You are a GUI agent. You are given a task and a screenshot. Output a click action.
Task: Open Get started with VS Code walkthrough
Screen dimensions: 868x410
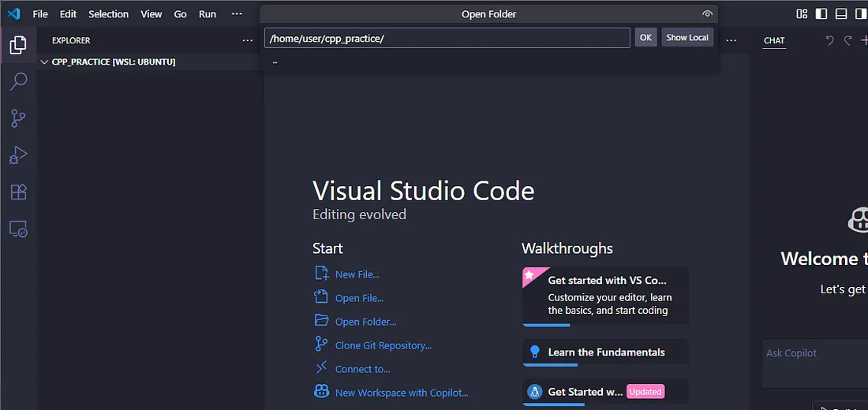605,296
